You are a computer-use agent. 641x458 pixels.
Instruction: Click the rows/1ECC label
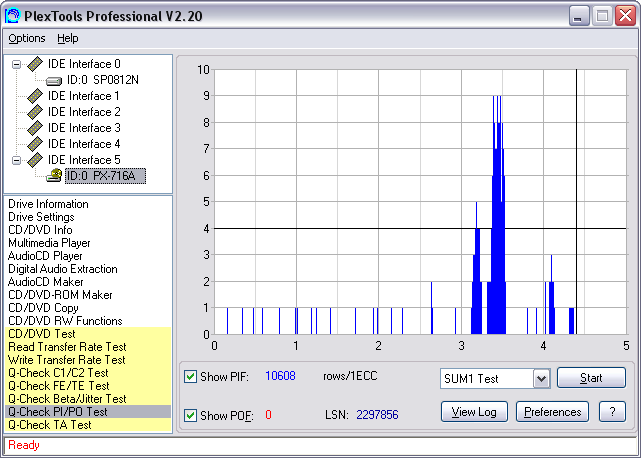tap(350, 376)
